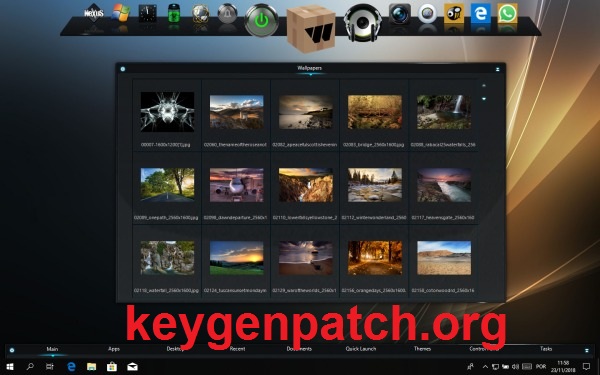
Task: Open taskbar search magnifier
Action: pyautogui.click(x=30, y=367)
